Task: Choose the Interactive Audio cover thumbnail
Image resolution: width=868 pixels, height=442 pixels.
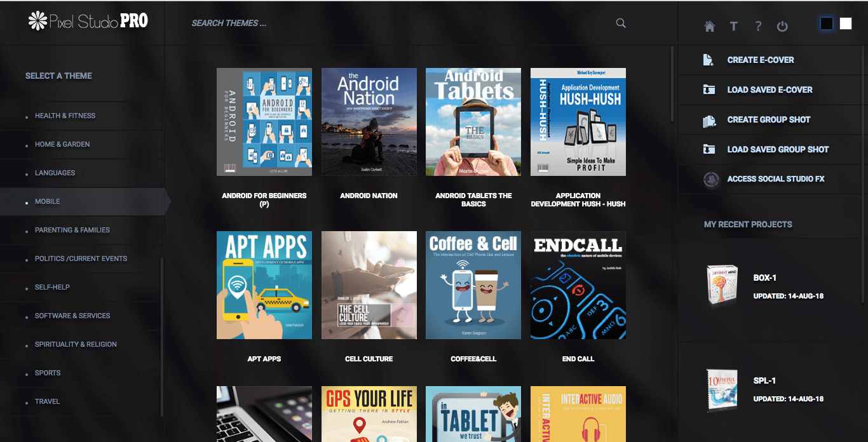Action: pyautogui.click(x=578, y=414)
